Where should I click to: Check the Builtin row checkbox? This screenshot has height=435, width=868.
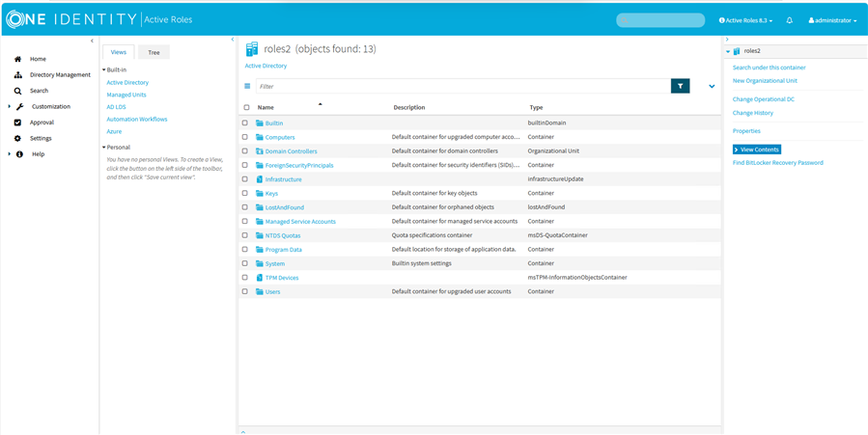(244, 122)
